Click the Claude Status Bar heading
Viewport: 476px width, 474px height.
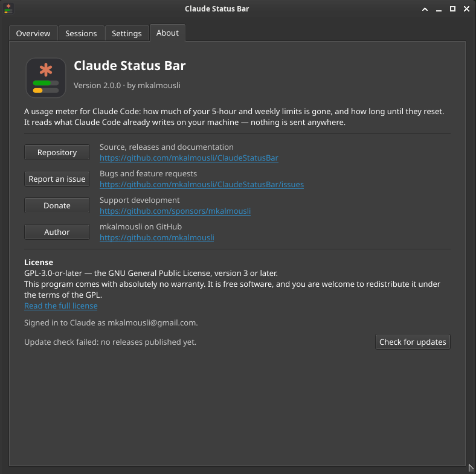pos(130,66)
